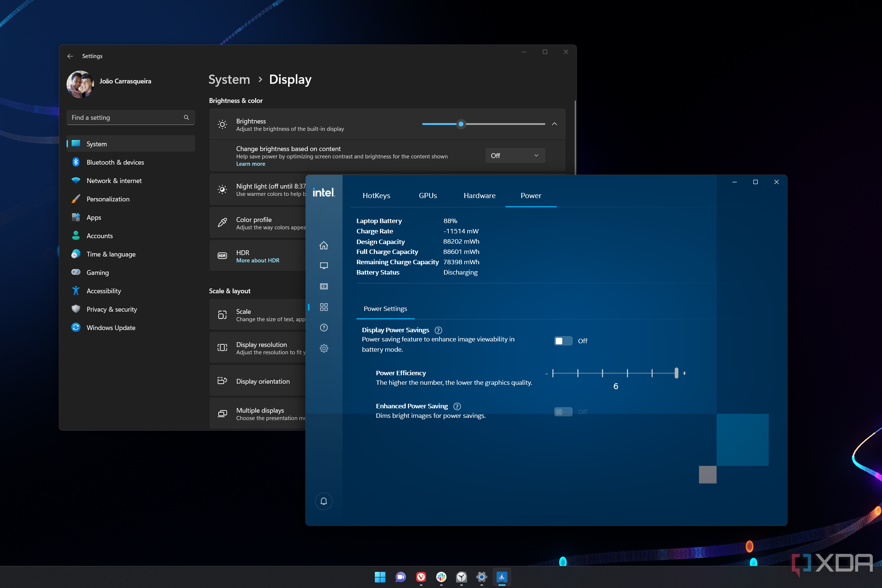882x588 pixels.
Task: Open Privacy & security settings
Action: [x=113, y=308]
